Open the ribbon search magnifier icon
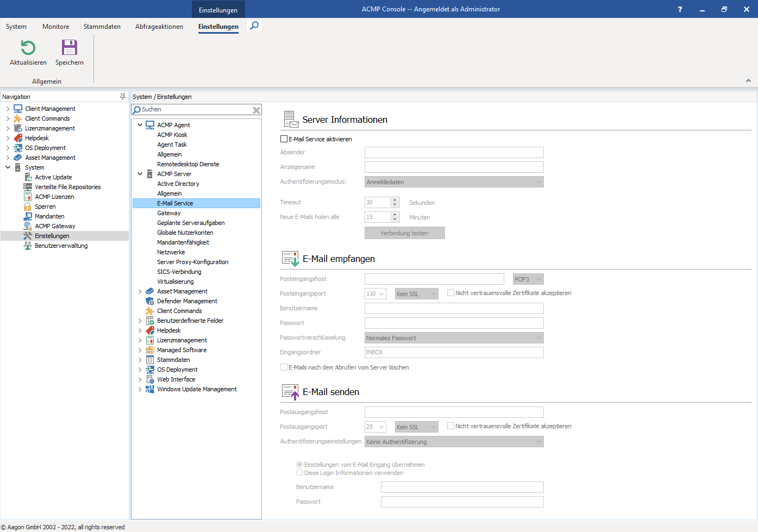The image size is (758, 532). pos(254,26)
